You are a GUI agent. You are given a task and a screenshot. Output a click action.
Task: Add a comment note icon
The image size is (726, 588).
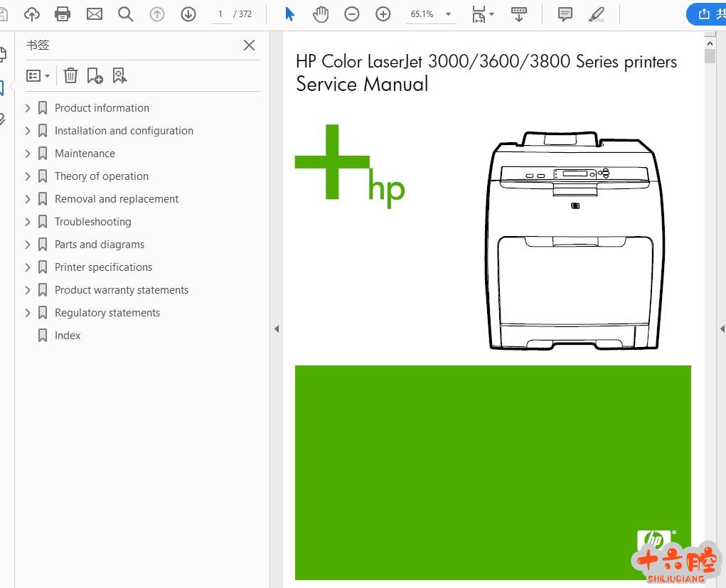point(565,14)
